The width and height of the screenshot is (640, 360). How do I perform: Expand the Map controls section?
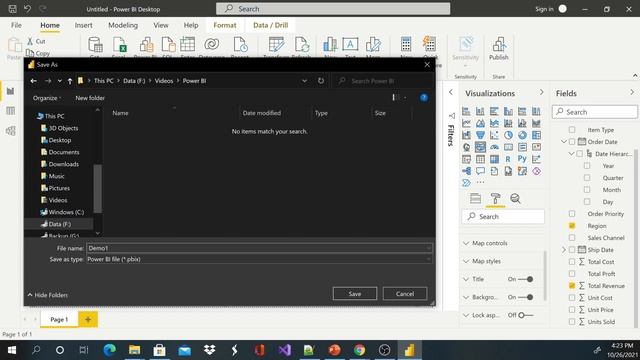[466, 243]
